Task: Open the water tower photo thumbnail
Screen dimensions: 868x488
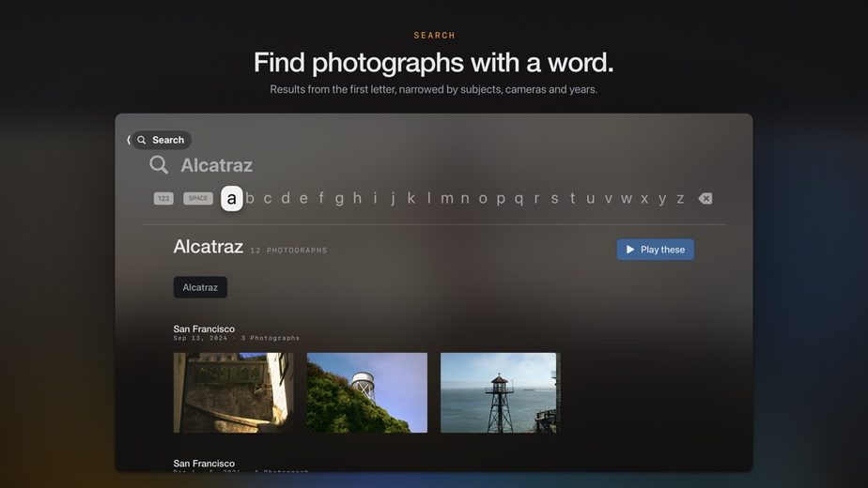Action: [367, 393]
